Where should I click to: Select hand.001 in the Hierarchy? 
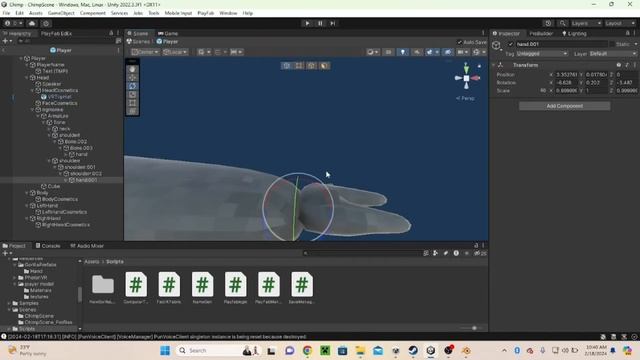coord(86,180)
